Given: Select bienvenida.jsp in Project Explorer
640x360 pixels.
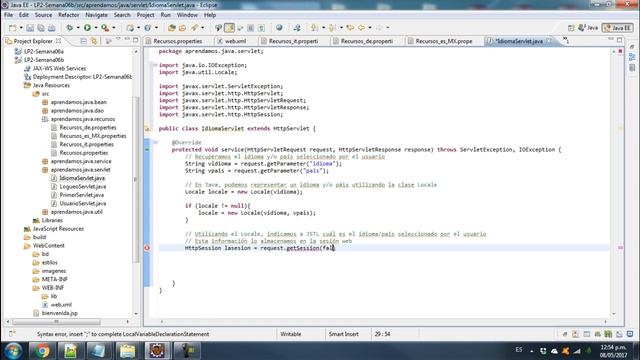Looking at the screenshot, I should pos(59,313).
